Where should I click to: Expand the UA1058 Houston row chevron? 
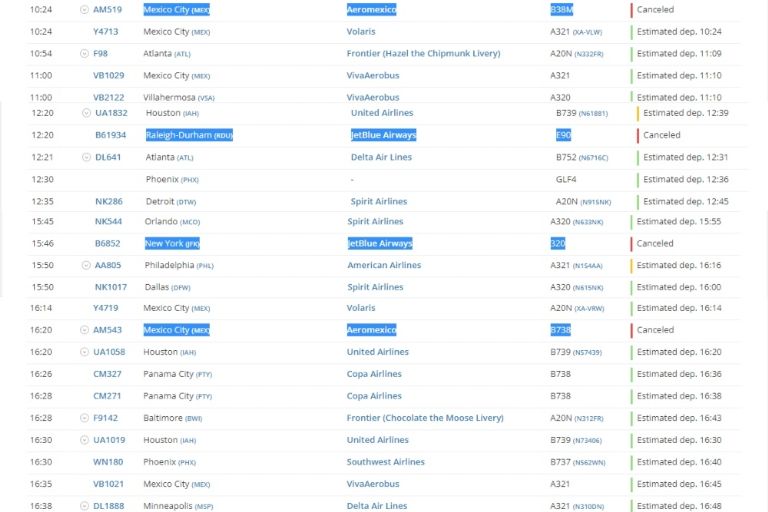click(84, 352)
